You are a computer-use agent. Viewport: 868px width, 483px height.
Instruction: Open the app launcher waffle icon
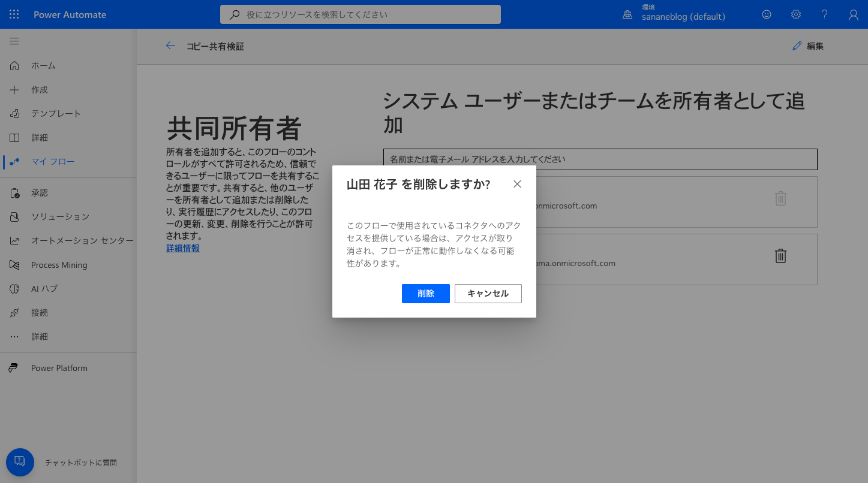(14, 14)
